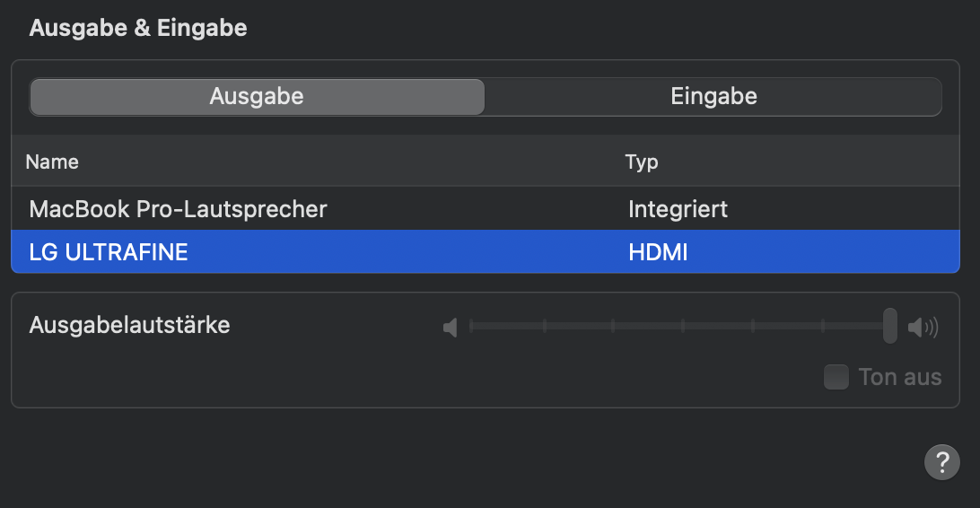Select MacBook Pro-Lautsprecher as output device
This screenshot has height=508, width=980.
point(178,210)
